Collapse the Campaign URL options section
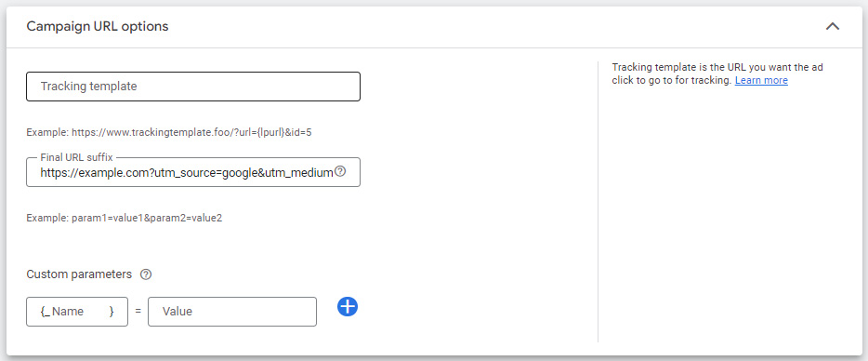Screen dimensions: 868x361 tap(832, 26)
